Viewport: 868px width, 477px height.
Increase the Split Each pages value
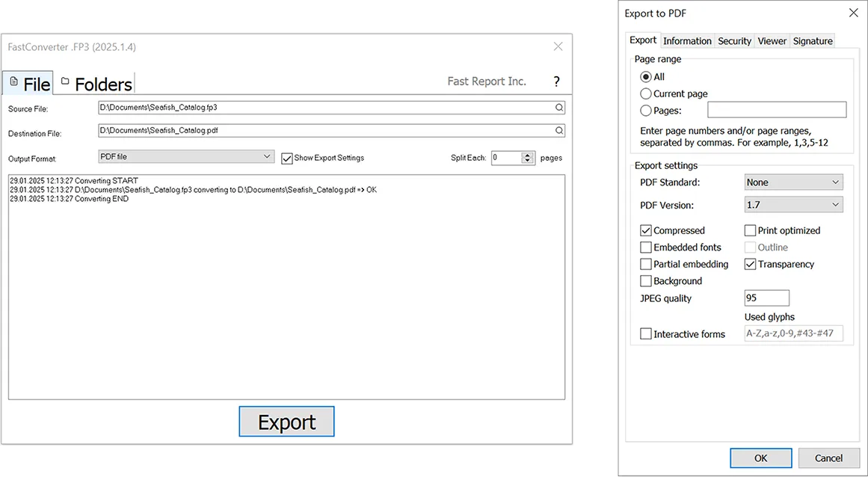[528, 155]
